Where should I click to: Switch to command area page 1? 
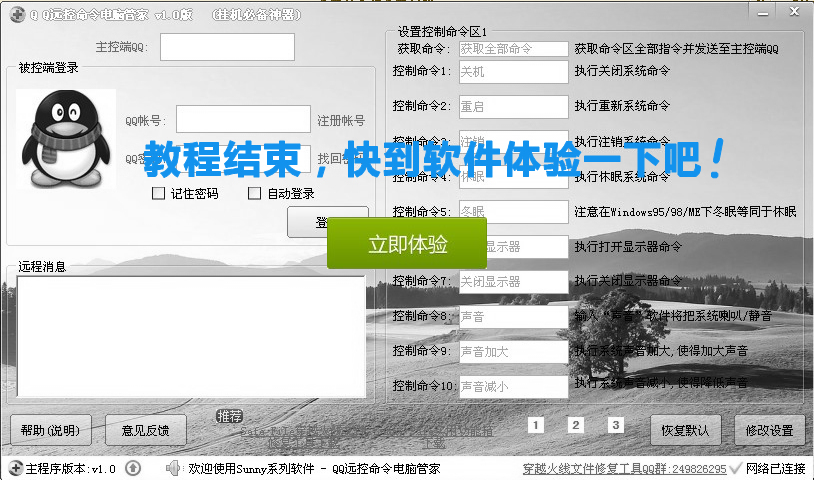point(536,425)
